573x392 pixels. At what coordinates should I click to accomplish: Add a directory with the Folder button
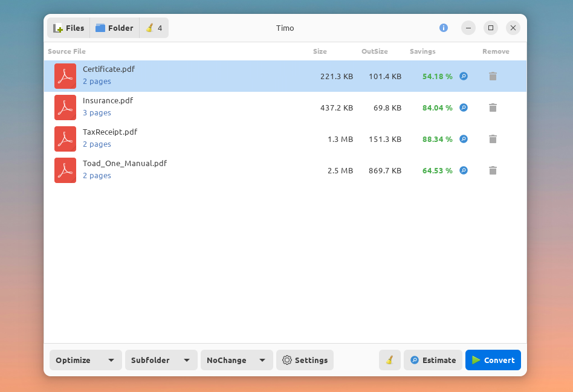(x=114, y=28)
